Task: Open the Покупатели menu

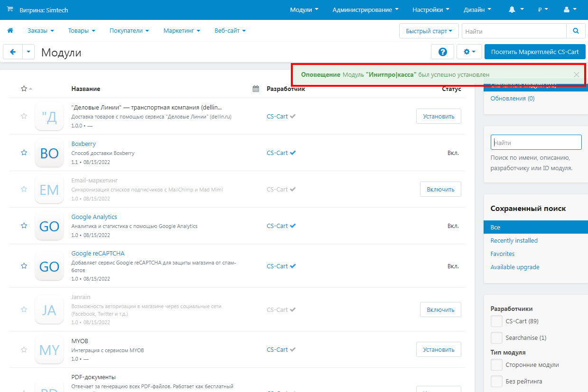Action: pos(129,31)
